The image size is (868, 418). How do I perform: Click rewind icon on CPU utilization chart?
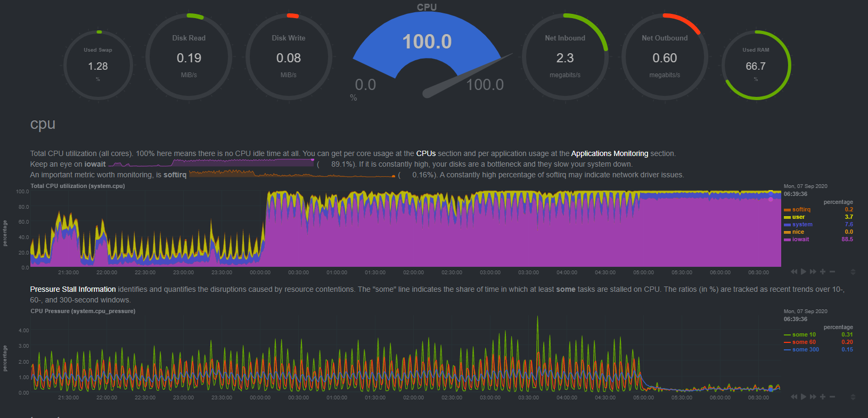tap(794, 272)
